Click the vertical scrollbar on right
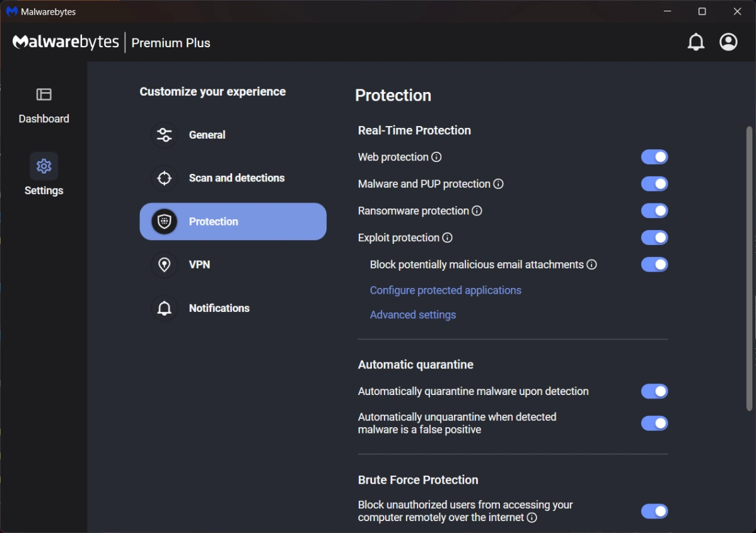The height and width of the screenshot is (533, 756). 749,268
